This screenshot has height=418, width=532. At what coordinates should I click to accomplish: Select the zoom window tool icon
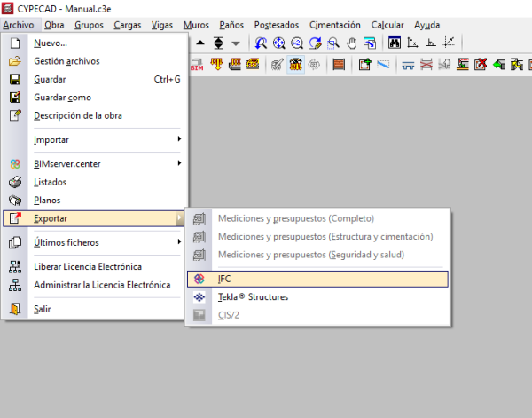333,43
